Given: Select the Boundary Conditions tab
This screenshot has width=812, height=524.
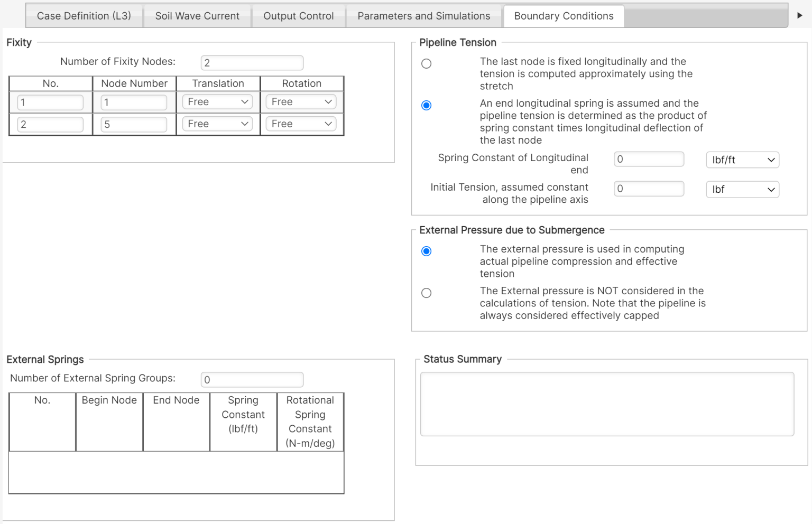Looking at the screenshot, I should 563,16.
